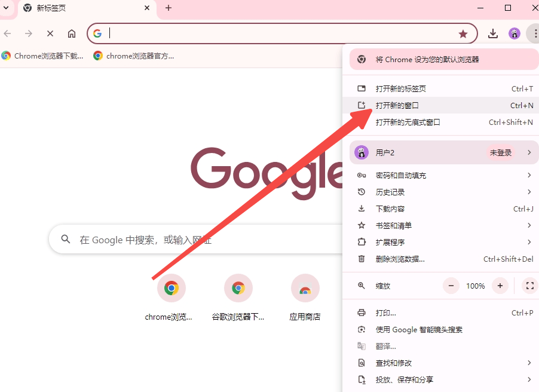The image size is (539, 392).
Task: Open the downloads toolbar icon
Action: tap(493, 33)
